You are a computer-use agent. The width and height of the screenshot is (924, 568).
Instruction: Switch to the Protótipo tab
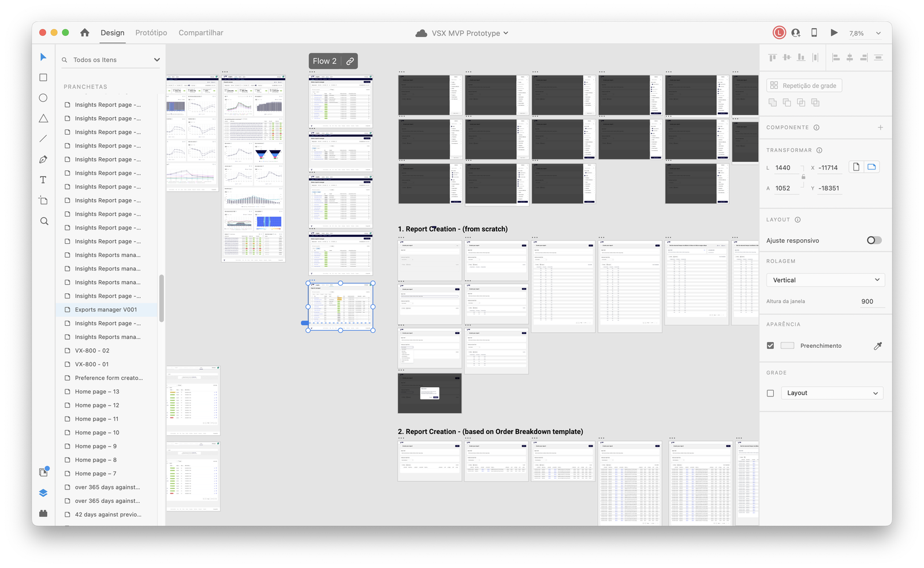151,33
